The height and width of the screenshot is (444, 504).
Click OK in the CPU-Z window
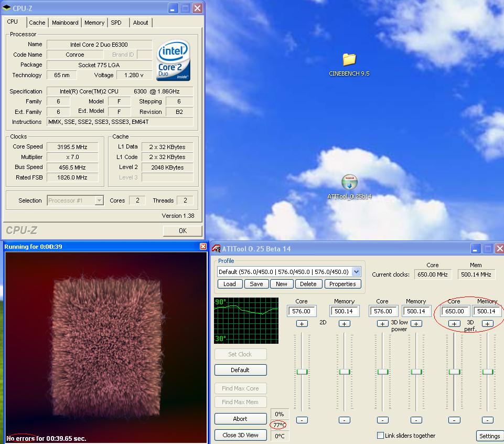click(183, 231)
